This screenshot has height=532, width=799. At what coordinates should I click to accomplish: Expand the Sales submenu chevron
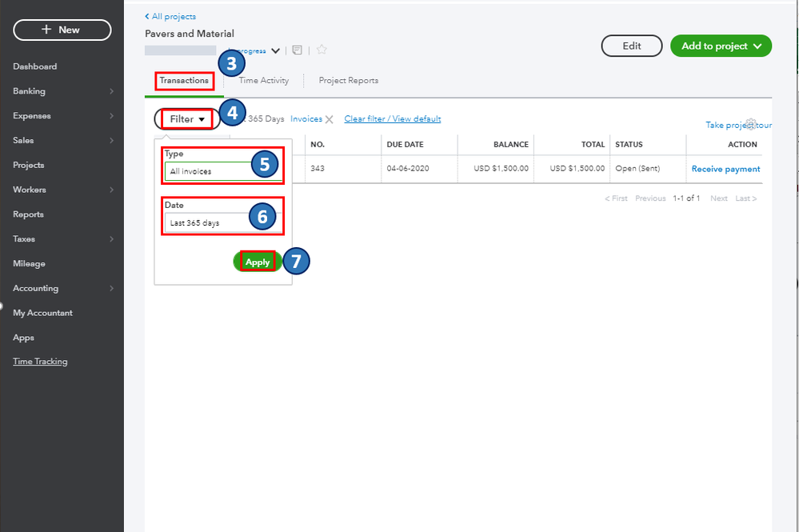click(x=111, y=141)
